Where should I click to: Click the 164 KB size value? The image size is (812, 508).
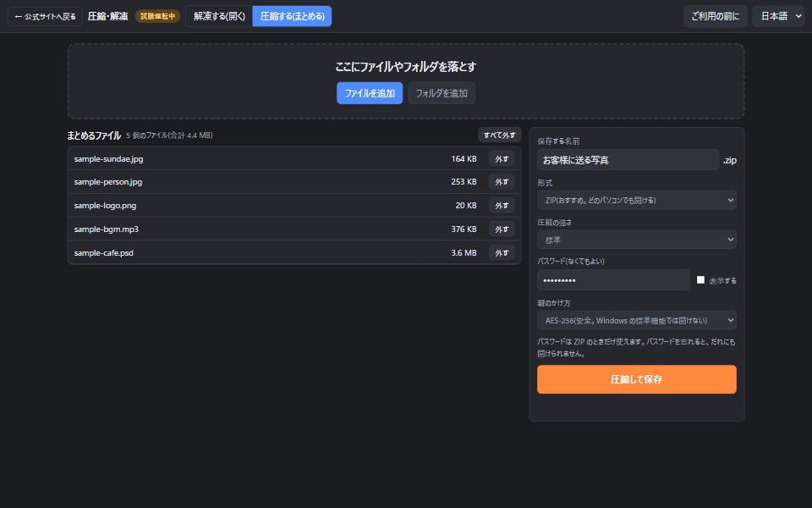pyautogui.click(x=464, y=159)
